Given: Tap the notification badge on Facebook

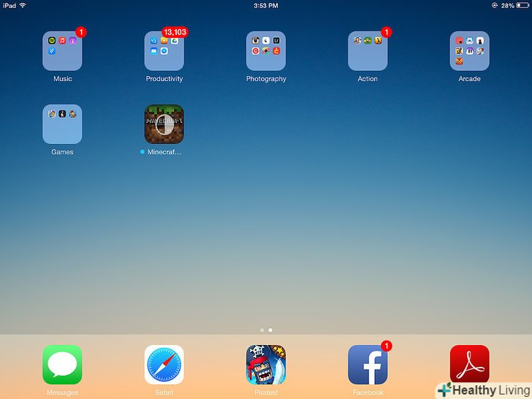Looking at the screenshot, I should click(387, 346).
